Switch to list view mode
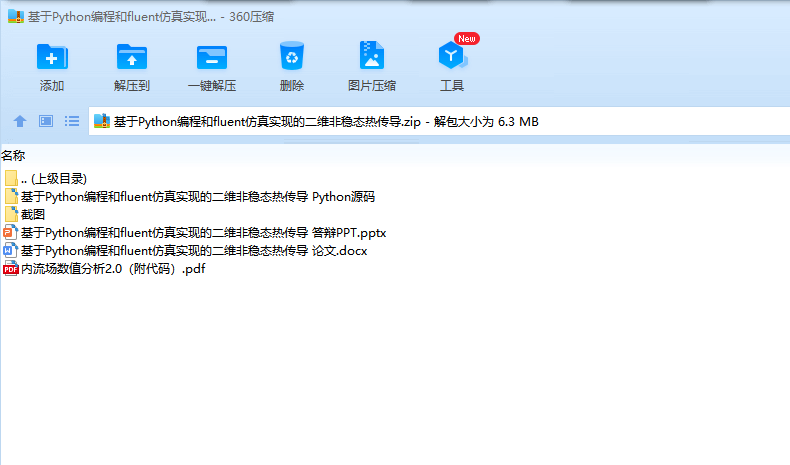790x465 pixels. pos(72,121)
